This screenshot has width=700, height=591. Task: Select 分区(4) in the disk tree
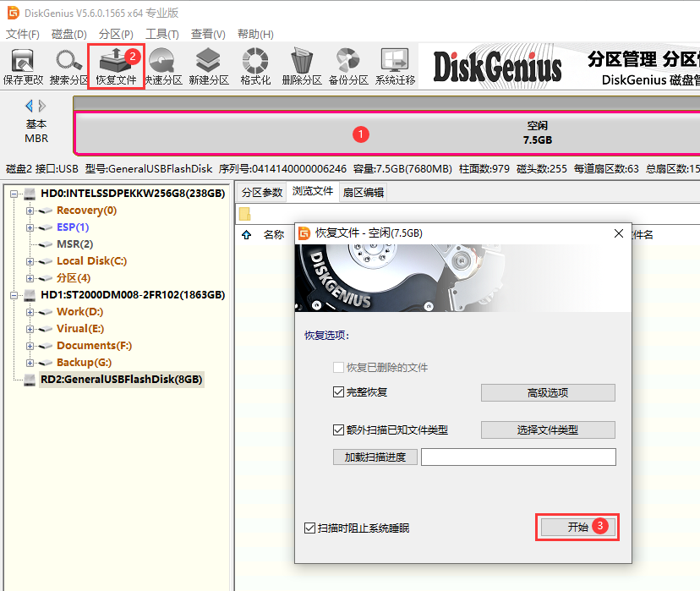[74, 278]
